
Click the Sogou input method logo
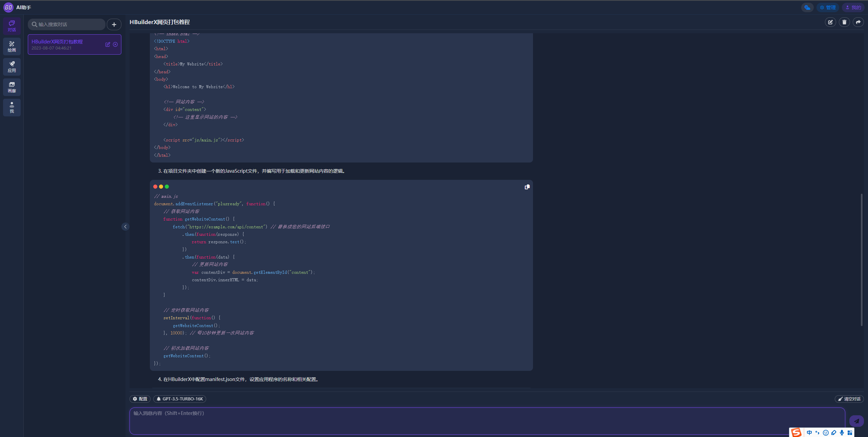[796, 432]
